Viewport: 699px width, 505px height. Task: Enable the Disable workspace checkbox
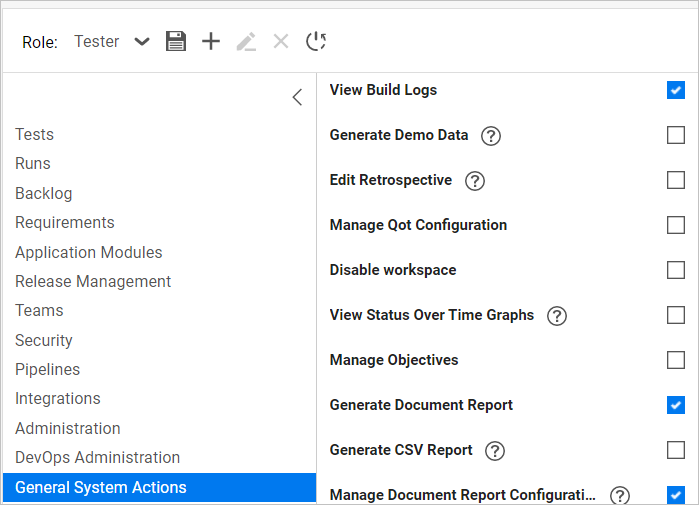[676, 270]
